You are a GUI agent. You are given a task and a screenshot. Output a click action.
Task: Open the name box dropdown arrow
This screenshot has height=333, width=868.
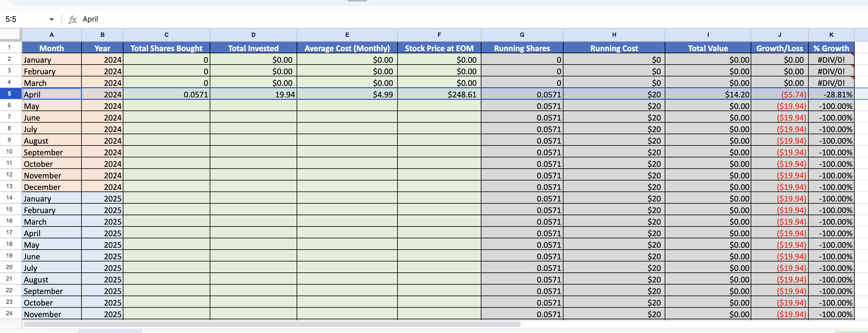[x=51, y=19]
